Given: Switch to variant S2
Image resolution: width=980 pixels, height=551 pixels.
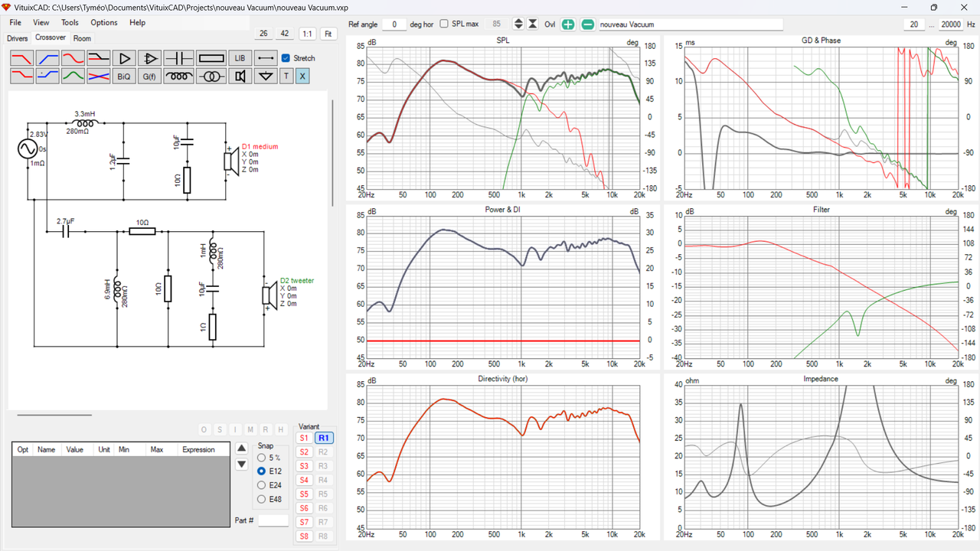Looking at the screenshot, I should coord(304,452).
